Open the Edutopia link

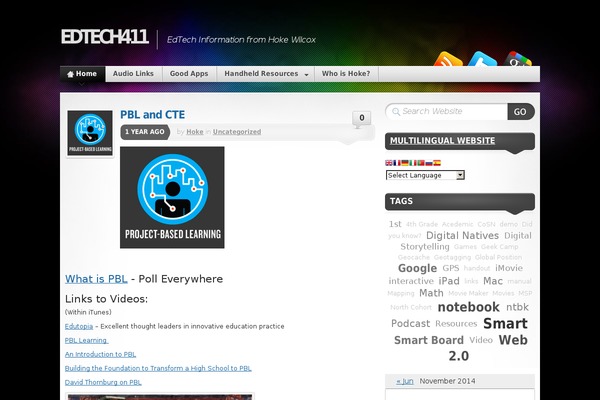tap(79, 326)
